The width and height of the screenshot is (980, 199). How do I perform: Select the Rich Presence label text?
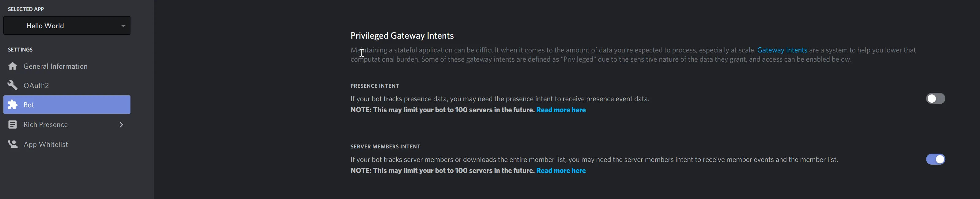[x=46, y=125]
